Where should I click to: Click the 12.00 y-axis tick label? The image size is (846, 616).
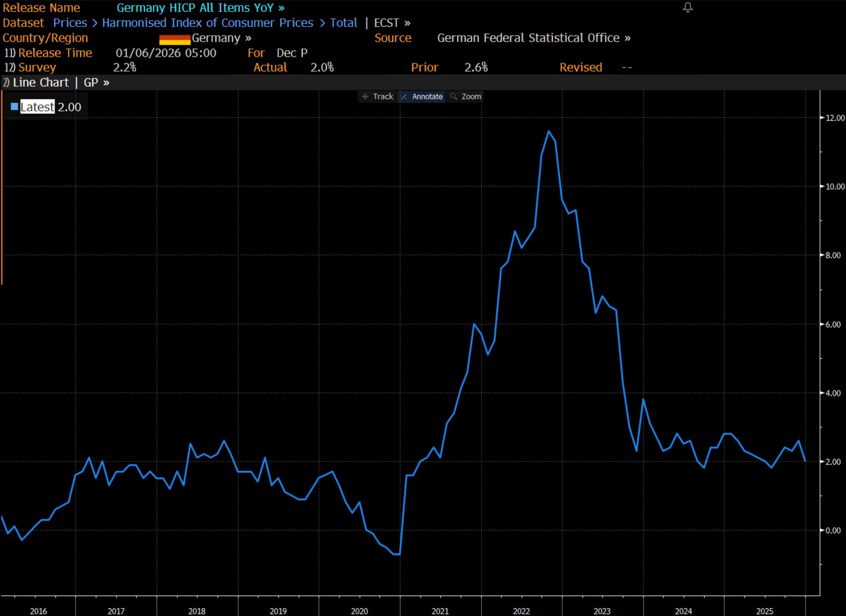pyautogui.click(x=835, y=118)
